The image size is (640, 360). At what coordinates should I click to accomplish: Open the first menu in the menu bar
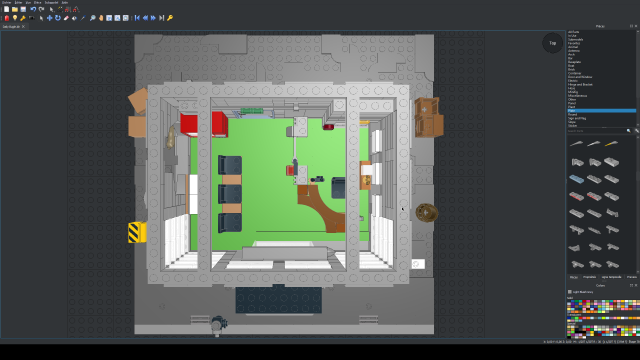(6, 2)
